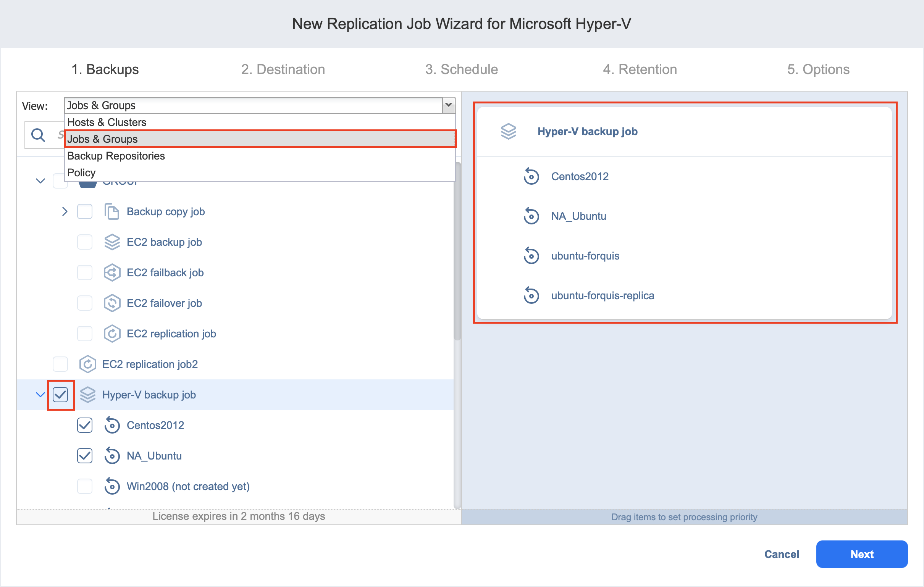Uncheck the Hyper-V backup job checkbox
Image resolution: width=924 pixels, height=587 pixels.
tap(60, 395)
